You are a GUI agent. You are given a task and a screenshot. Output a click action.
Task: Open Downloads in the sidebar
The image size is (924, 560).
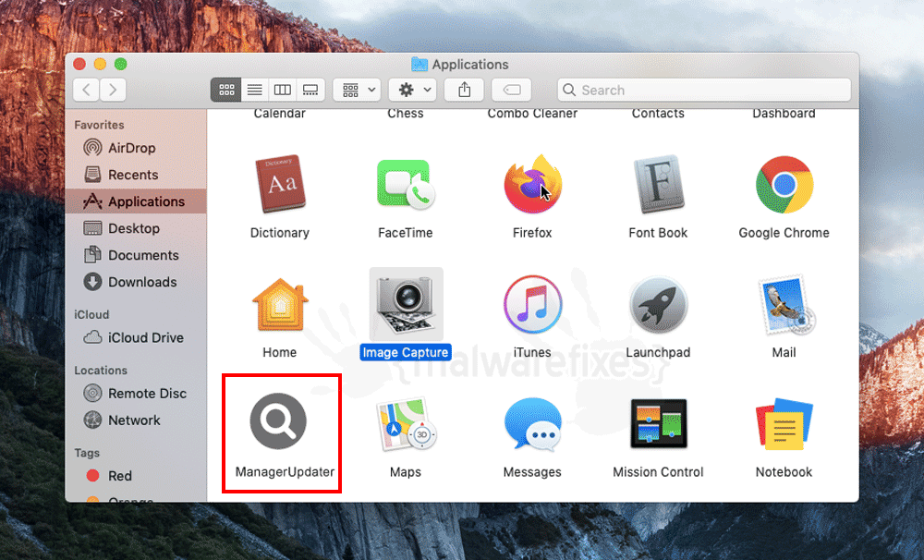pyautogui.click(x=136, y=282)
